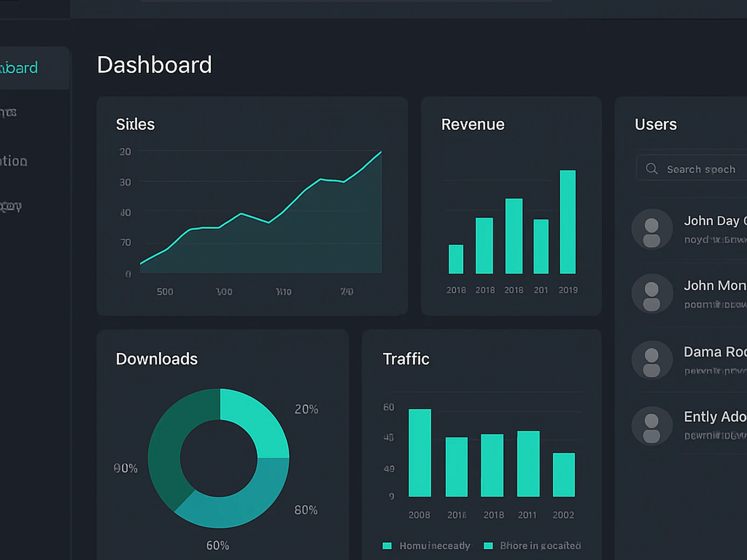Open John Day's user name link
This screenshot has height=560, width=747.
[714, 221]
